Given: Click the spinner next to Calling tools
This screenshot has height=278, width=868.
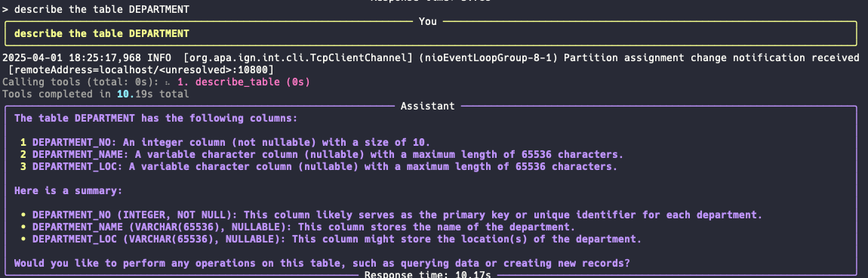Looking at the screenshot, I should [x=167, y=82].
